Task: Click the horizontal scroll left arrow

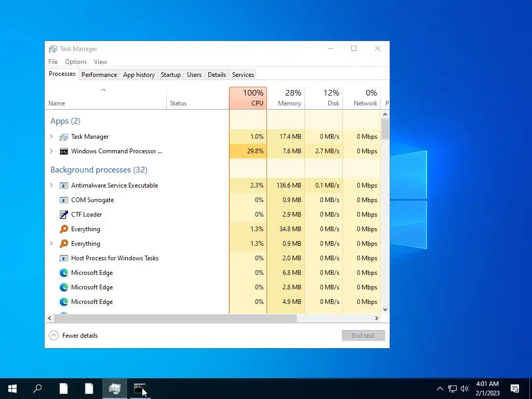Action: coord(49,318)
